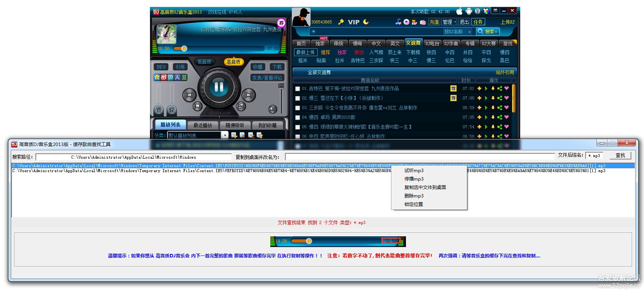Open the title bar menu dropdown button
Screen dimensions: 644x292
[x=496, y=11]
